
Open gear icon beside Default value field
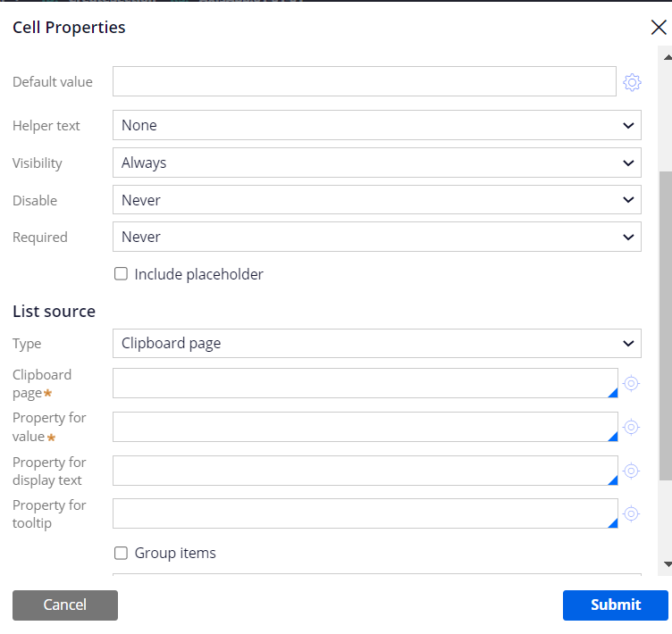[x=632, y=82]
